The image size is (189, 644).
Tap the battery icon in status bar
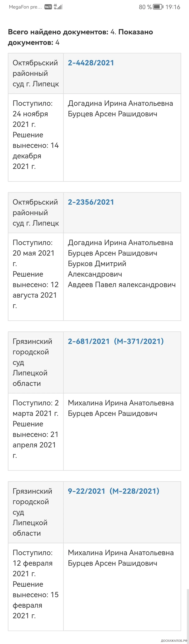click(158, 7)
